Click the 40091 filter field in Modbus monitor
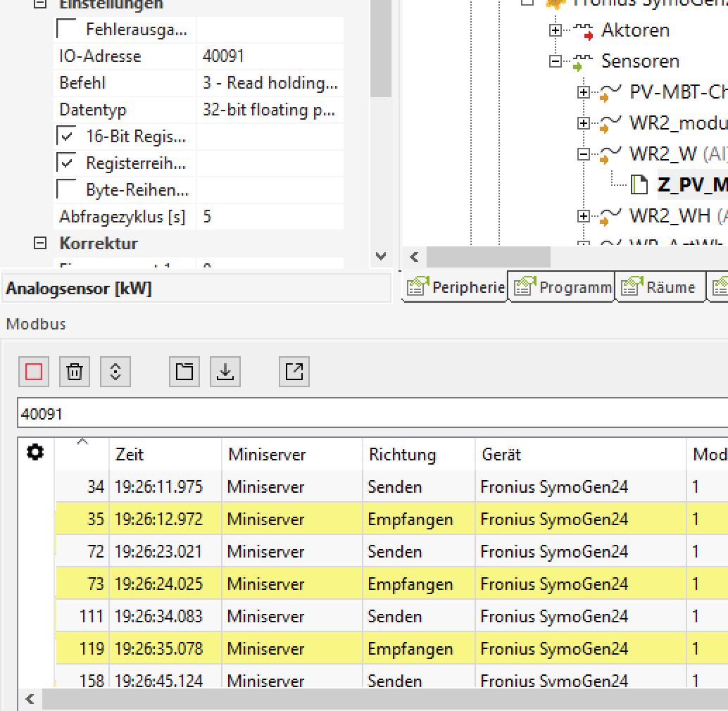The width and height of the screenshot is (728, 711). 373,413
